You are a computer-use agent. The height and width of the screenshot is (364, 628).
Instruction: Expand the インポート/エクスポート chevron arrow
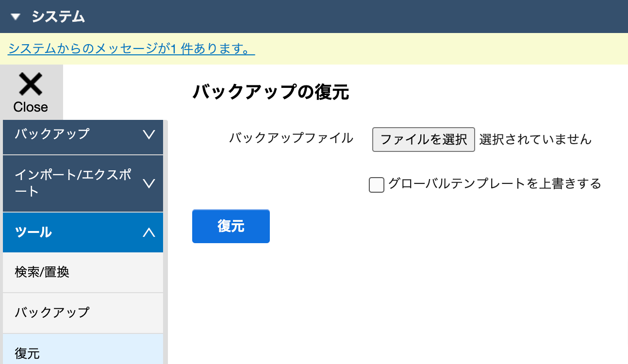tap(149, 183)
